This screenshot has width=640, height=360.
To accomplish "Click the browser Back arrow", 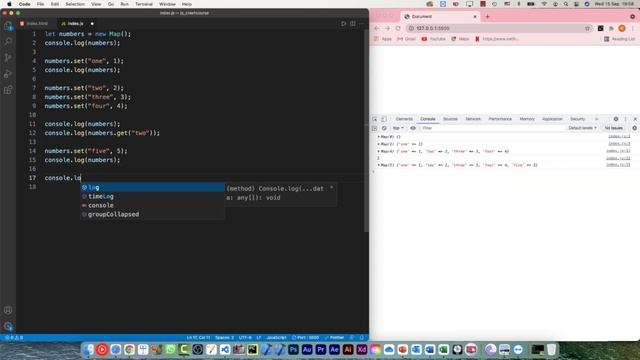I will click(x=376, y=28).
